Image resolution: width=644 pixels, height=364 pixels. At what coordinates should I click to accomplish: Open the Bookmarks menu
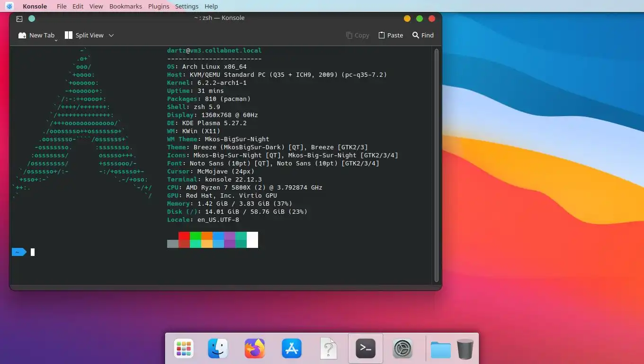pos(125,6)
